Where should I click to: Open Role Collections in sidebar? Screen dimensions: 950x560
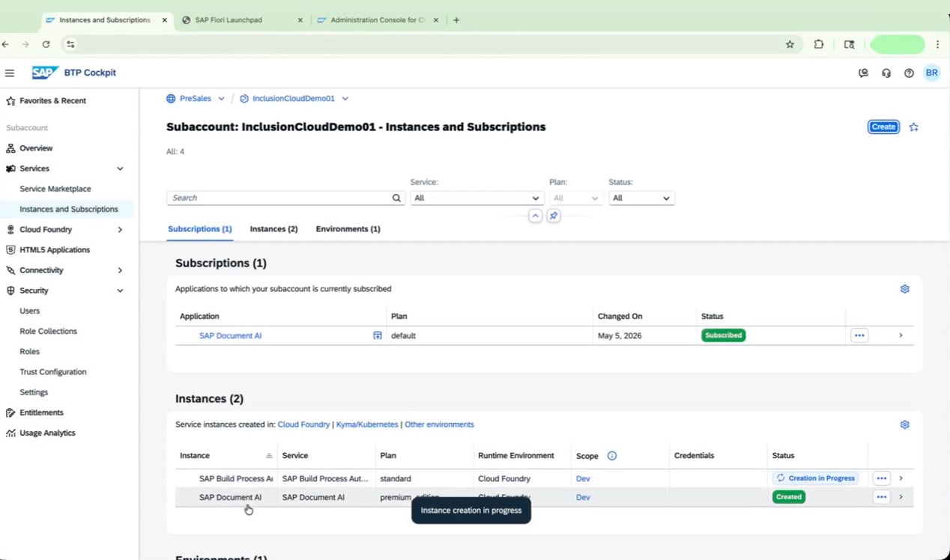tap(48, 331)
